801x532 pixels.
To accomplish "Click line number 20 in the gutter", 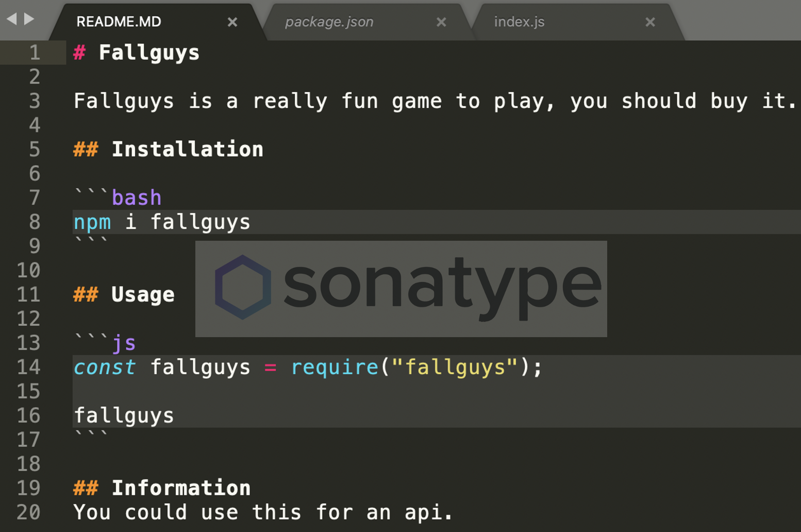I will pos(28,512).
